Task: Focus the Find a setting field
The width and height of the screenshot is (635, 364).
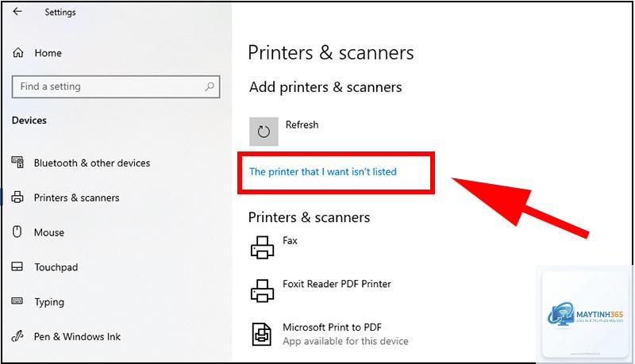Action: click(x=116, y=86)
